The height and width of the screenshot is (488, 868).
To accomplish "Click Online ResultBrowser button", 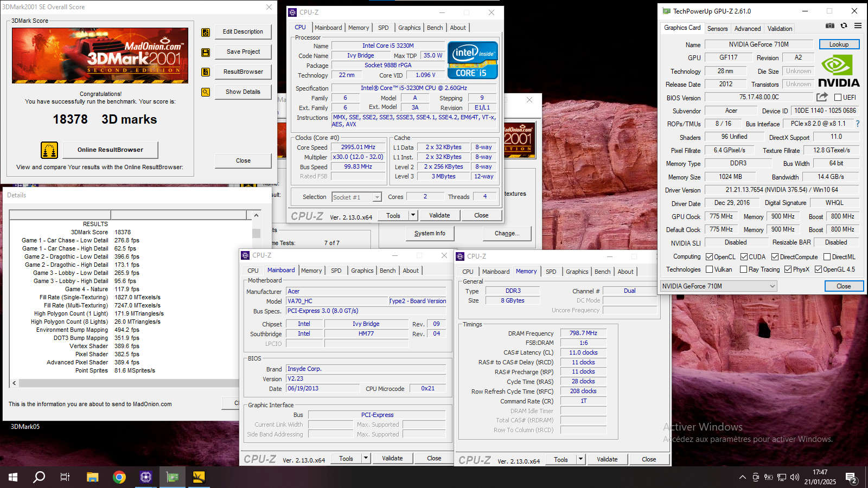I will pos(110,150).
